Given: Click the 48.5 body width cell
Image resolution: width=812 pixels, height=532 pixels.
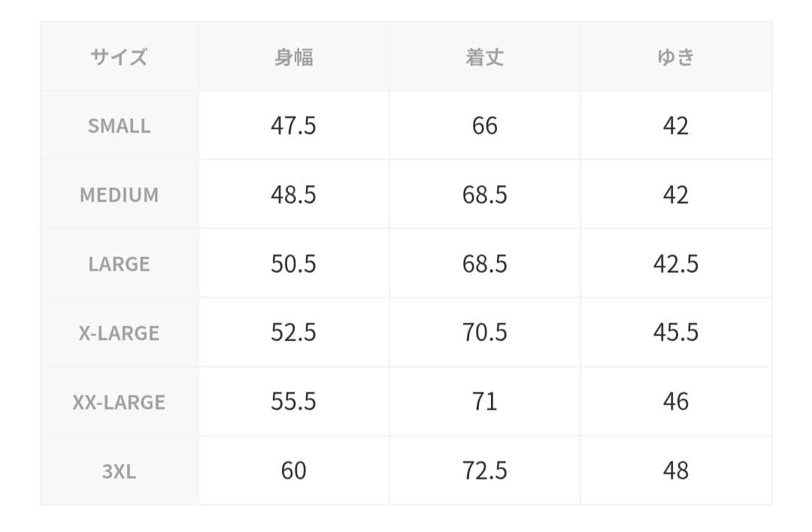Looking at the screenshot, I should point(293,195).
